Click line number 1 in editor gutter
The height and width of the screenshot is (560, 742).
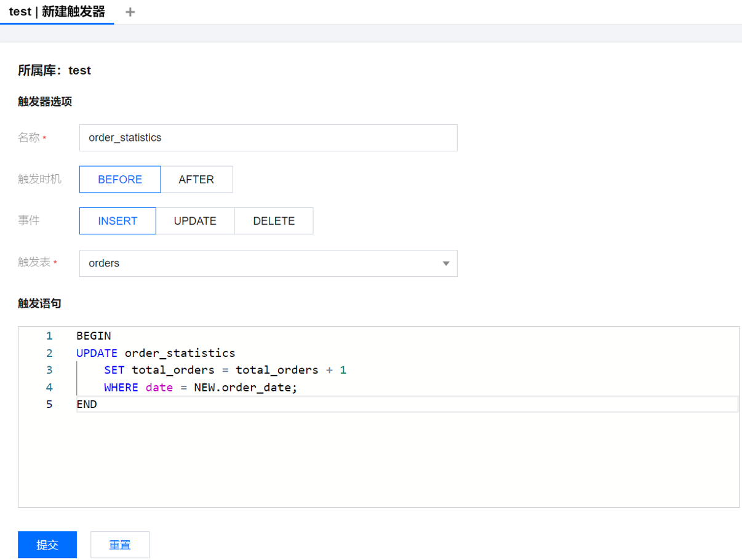49,336
